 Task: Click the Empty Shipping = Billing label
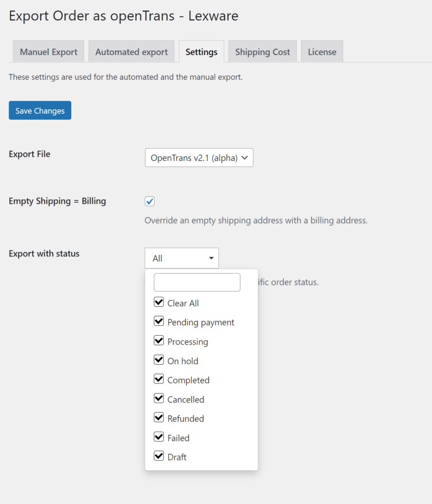57,201
